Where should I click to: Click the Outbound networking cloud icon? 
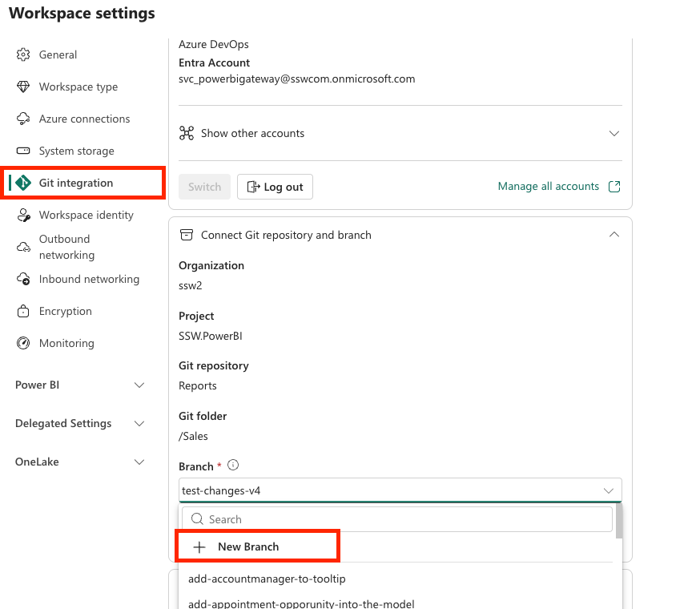pyautogui.click(x=23, y=247)
